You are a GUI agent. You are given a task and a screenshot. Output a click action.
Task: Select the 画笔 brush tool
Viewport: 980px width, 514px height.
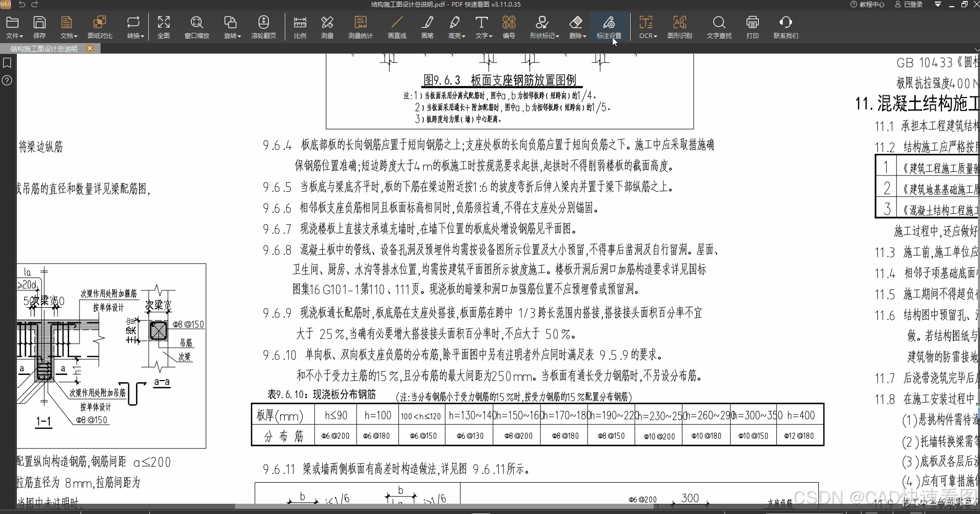click(427, 27)
